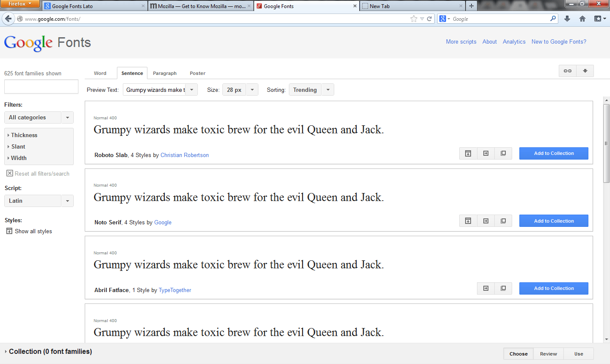Click the Choose button
610x364 pixels.
(x=518, y=354)
